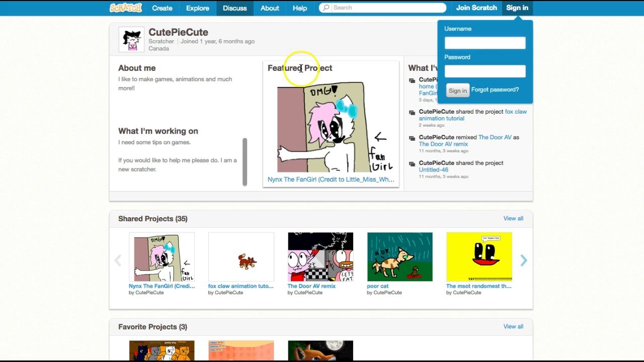Show next shared projects with right arrow

point(524,260)
